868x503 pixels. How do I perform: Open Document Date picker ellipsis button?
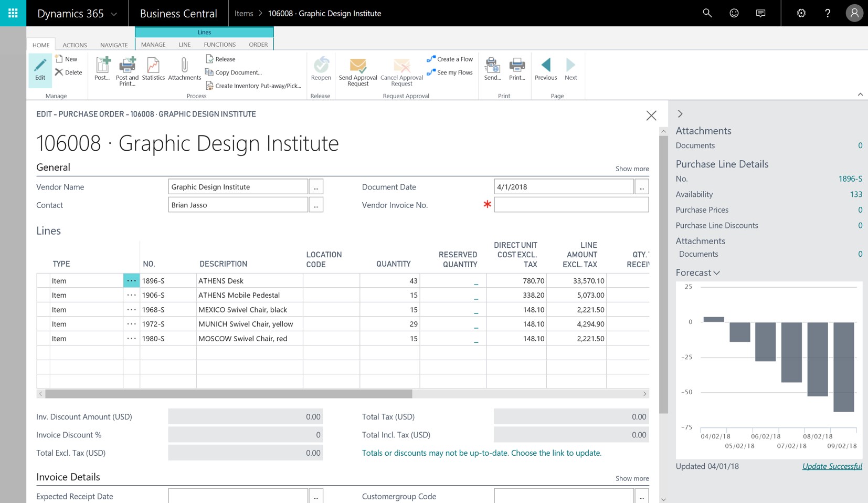point(642,186)
